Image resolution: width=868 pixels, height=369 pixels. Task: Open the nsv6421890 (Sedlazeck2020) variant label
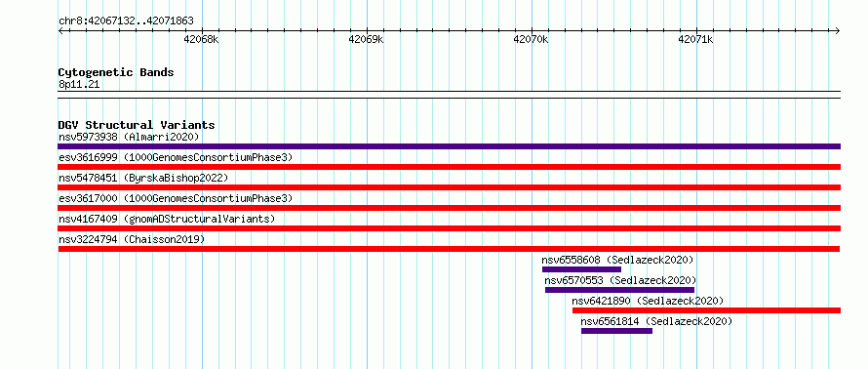[648, 301]
